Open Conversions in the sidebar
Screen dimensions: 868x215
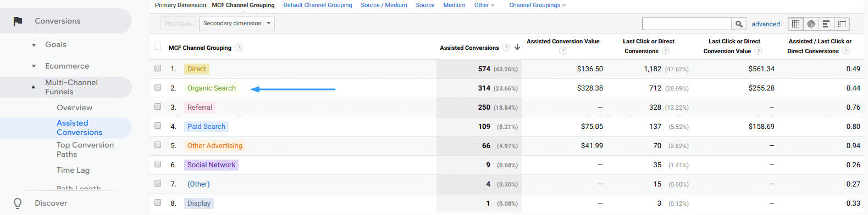[57, 21]
